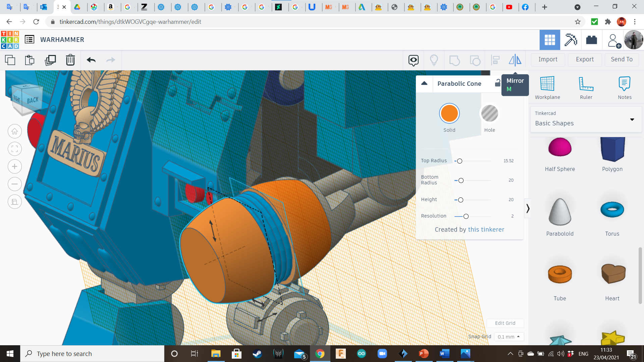
Task: Open the 'this tinkerer' link
Action: [x=486, y=230]
